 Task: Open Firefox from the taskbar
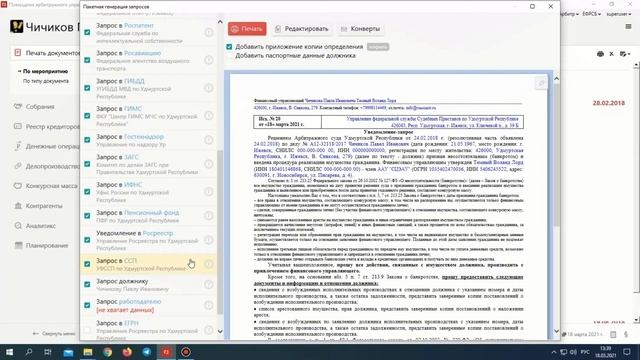tap(127, 352)
